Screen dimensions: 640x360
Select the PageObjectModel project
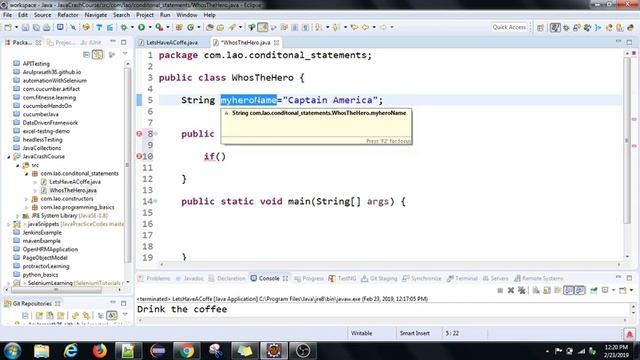coord(45,258)
